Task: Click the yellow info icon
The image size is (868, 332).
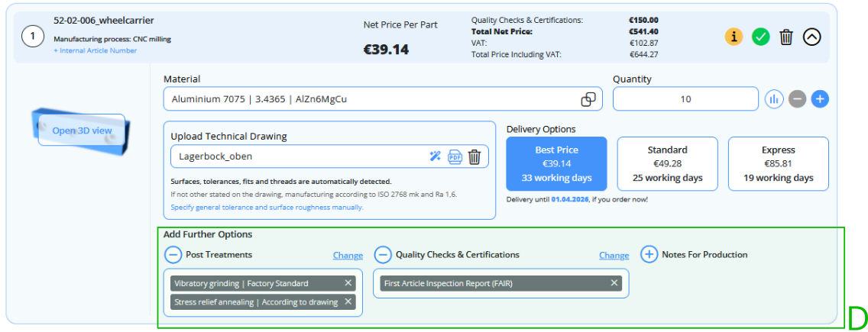Action: click(x=734, y=37)
